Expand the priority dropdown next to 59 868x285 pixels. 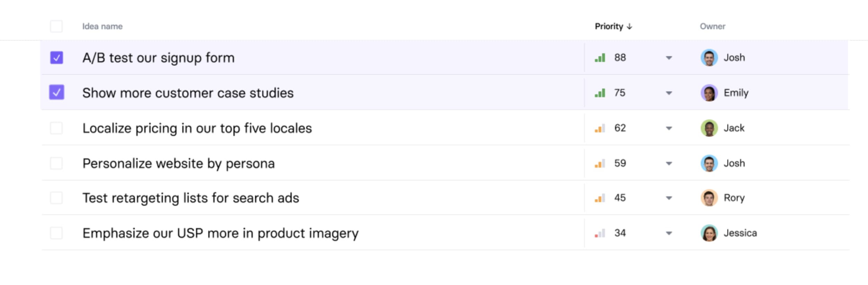[x=669, y=164]
